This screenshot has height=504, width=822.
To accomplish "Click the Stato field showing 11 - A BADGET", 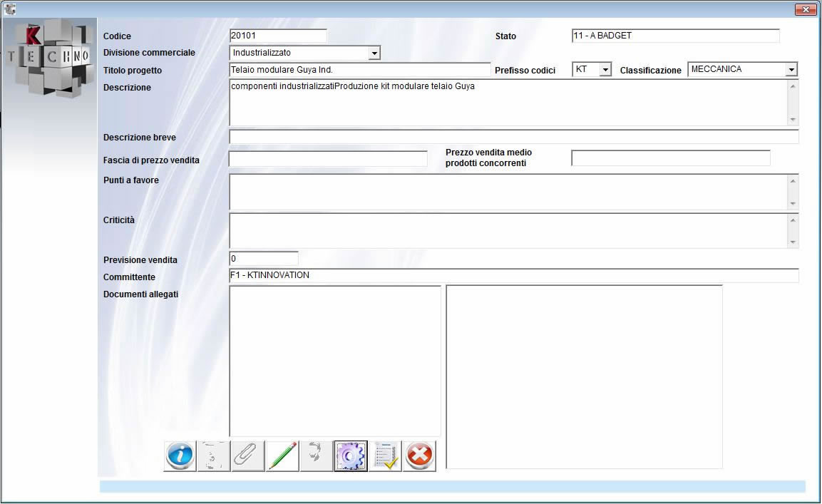I will (x=676, y=36).
